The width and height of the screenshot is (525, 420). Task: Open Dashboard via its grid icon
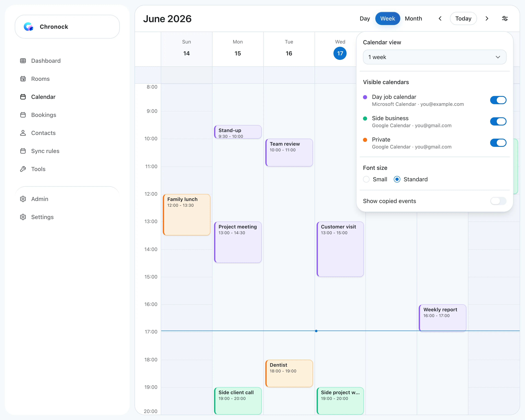point(23,61)
